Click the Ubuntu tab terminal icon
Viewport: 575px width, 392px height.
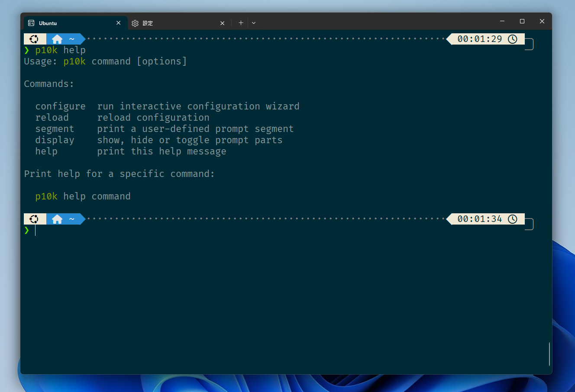[31, 23]
